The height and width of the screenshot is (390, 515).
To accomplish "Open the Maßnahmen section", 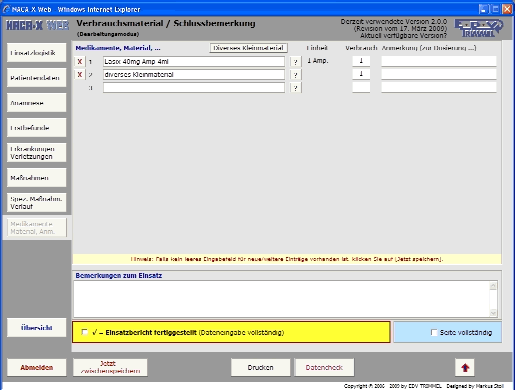I will [x=37, y=178].
